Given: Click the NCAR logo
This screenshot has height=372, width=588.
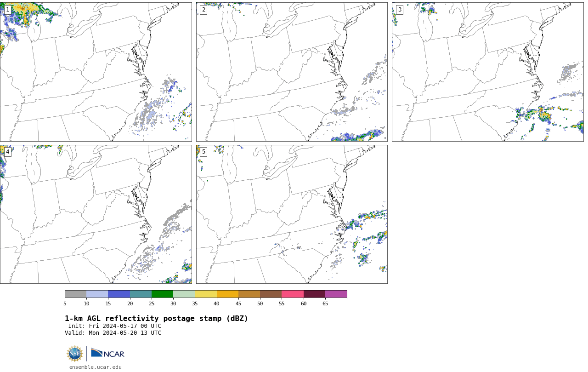Looking at the screenshot, I should pyautogui.click(x=107, y=353).
